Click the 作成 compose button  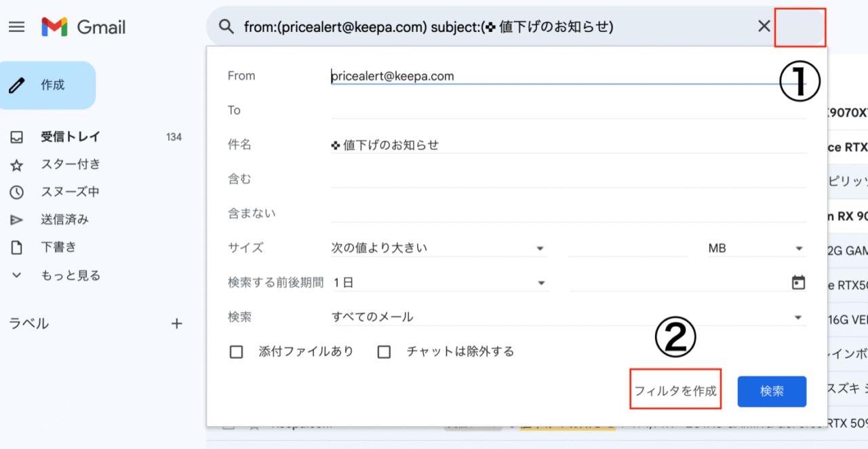[47, 85]
